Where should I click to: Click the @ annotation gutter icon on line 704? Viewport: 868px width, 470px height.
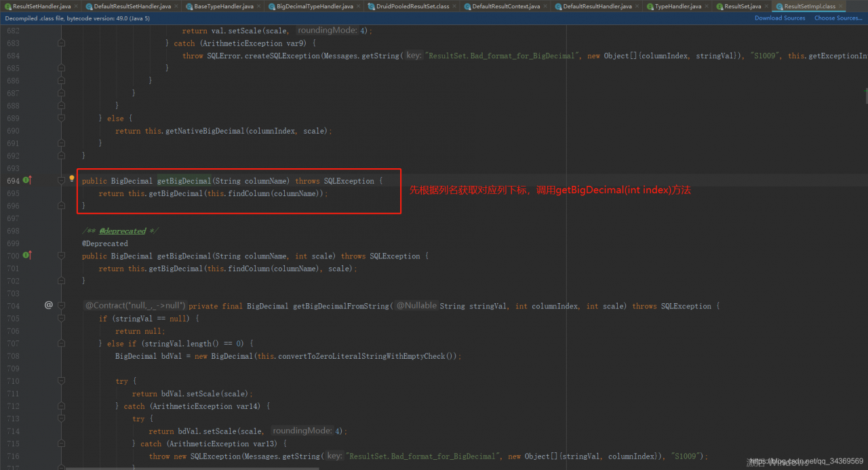pos(49,305)
